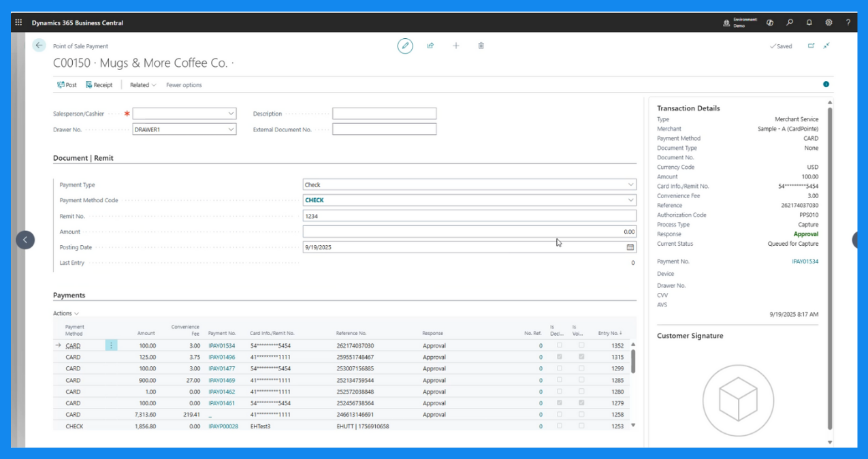Open the app launcher waffle icon
The width and height of the screenshot is (868, 459).
point(18,22)
